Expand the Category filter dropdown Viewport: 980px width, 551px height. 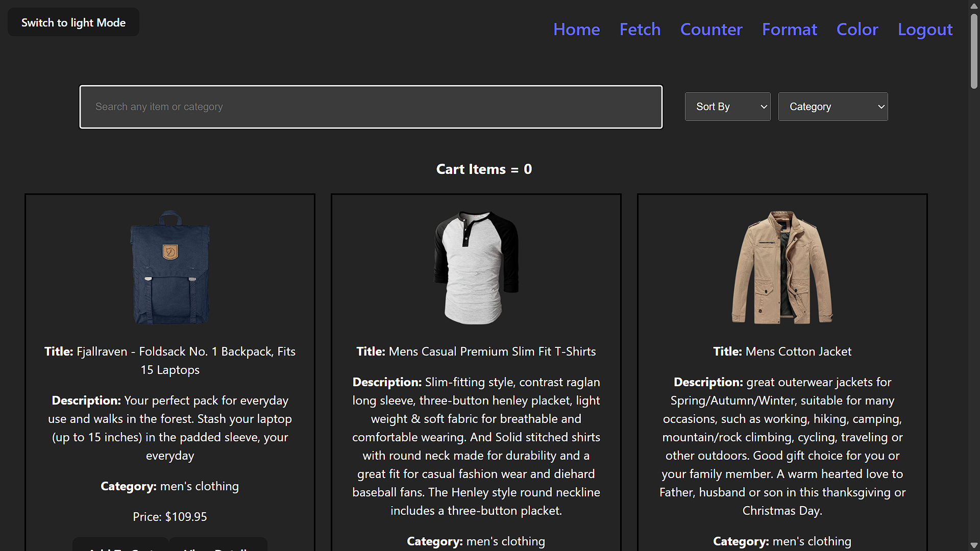click(x=832, y=107)
